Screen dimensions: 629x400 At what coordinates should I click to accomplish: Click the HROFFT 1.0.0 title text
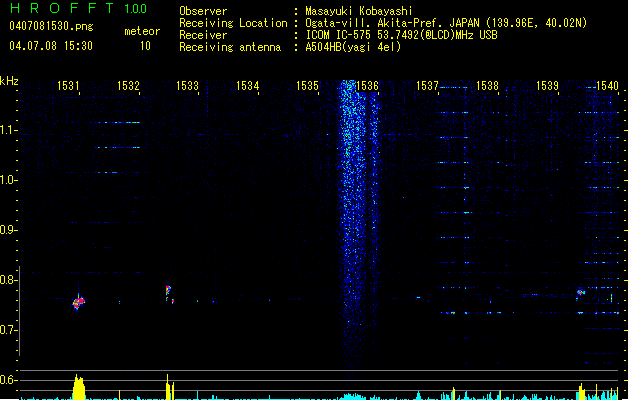click(x=78, y=8)
